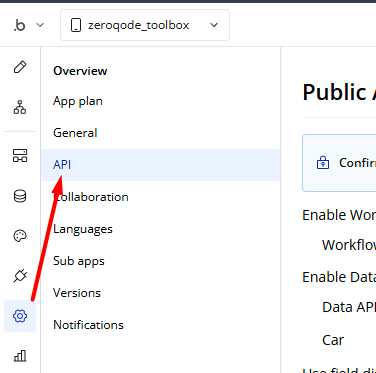
Task: Open the Plugins plug icon
Action: pos(20,276)
